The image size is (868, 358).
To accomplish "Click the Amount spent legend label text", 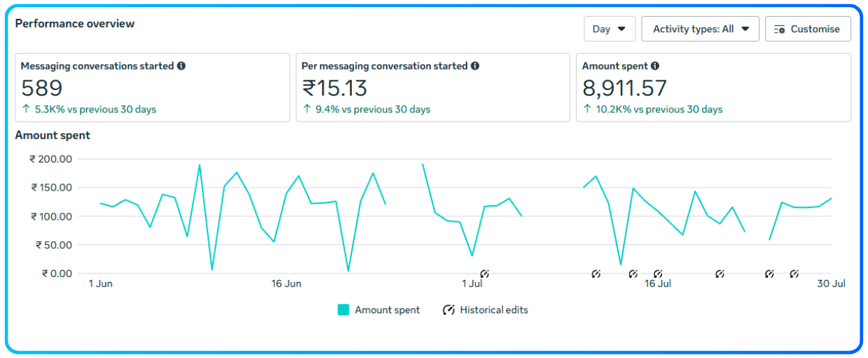I will 387,310.
